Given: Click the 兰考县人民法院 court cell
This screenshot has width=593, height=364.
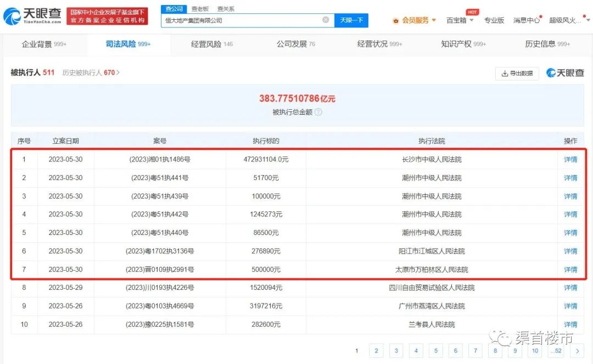Looking at the screenshot, I should [432, 324].
